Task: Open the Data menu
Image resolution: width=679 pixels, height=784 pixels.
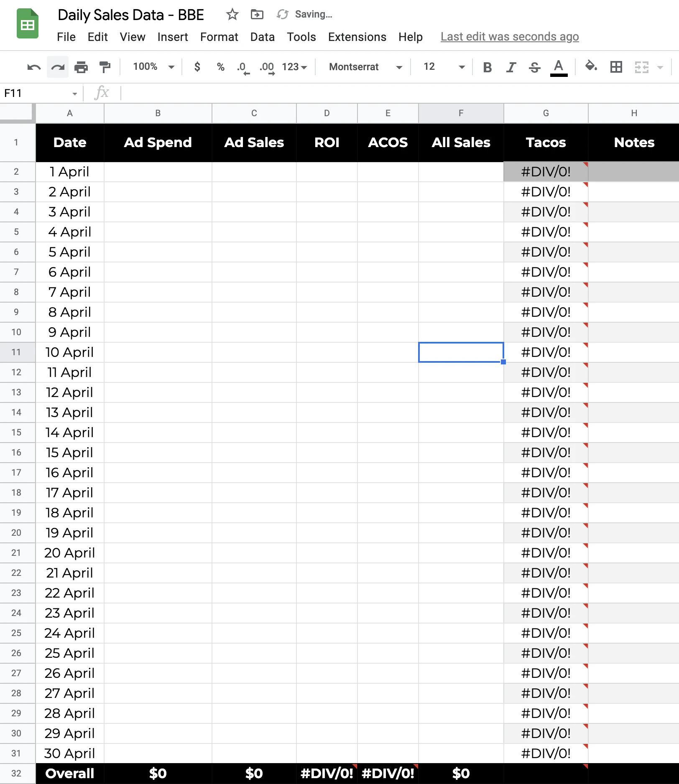Action: coord(262,37)
